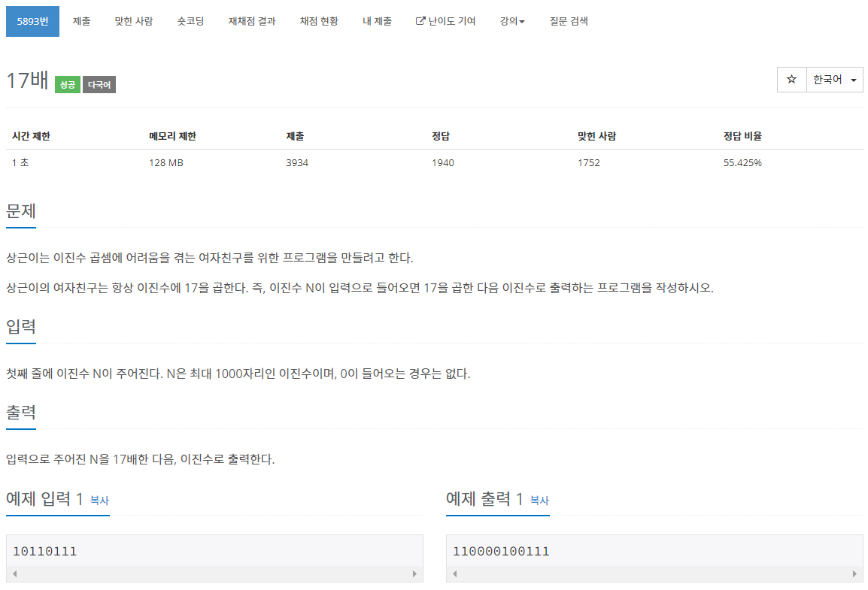Click the 1940 correct answers value
The image size is (868, 590).
pos(443,162)
